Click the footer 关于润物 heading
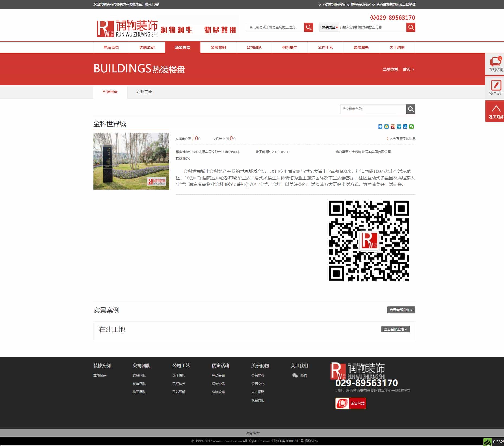Screen dimensions: 504x446 (260, 366)
